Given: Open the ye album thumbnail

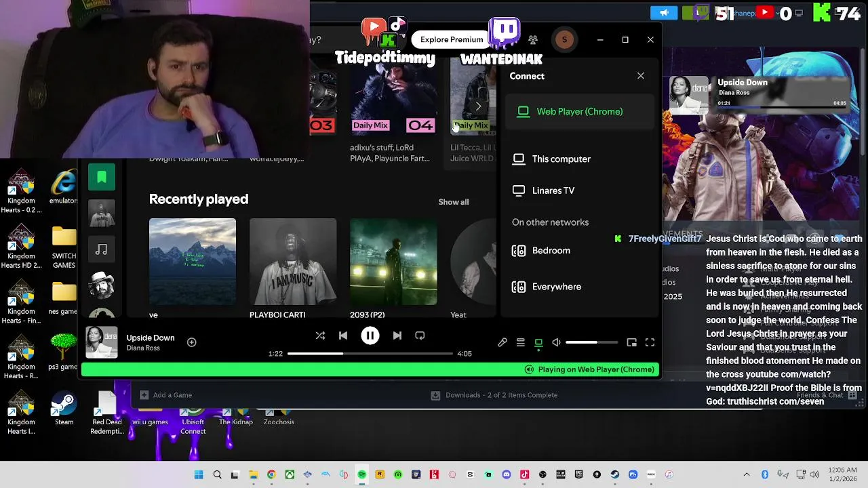Looking at the screenshot, I should 193,262.
